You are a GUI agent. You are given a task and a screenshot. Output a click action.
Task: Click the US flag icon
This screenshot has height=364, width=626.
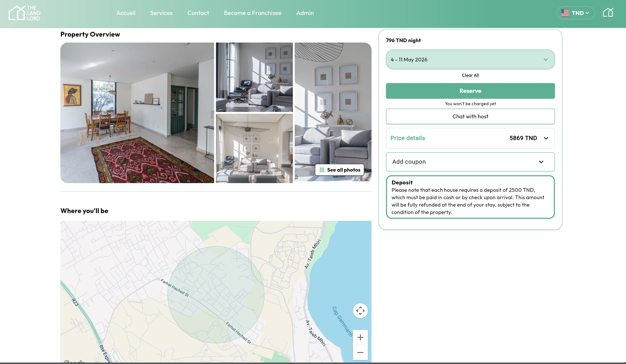[x=565, y=13]
